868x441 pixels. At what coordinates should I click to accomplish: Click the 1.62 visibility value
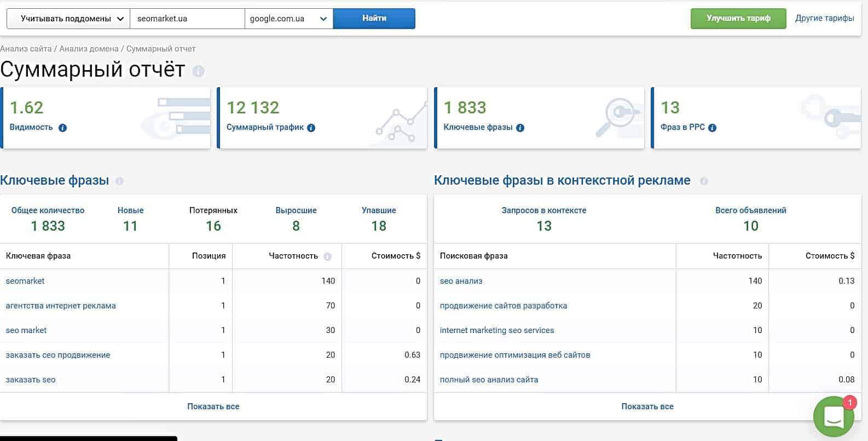[26, 107]
